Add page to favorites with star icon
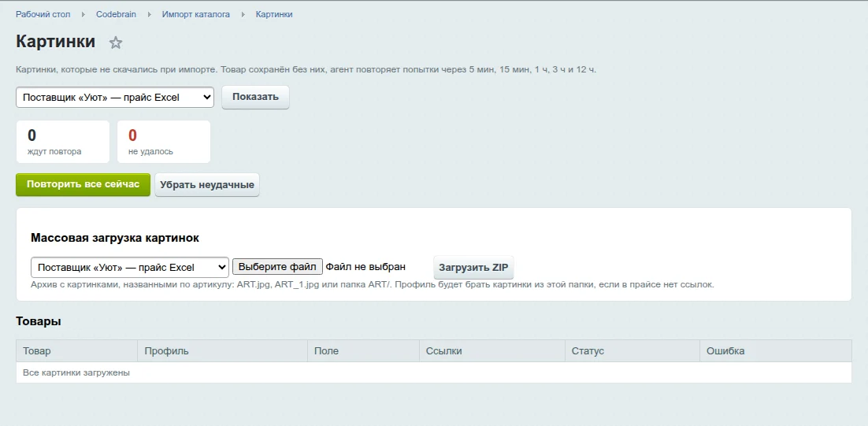The height and width of the screenshot is (426, 868). [116, 43]
